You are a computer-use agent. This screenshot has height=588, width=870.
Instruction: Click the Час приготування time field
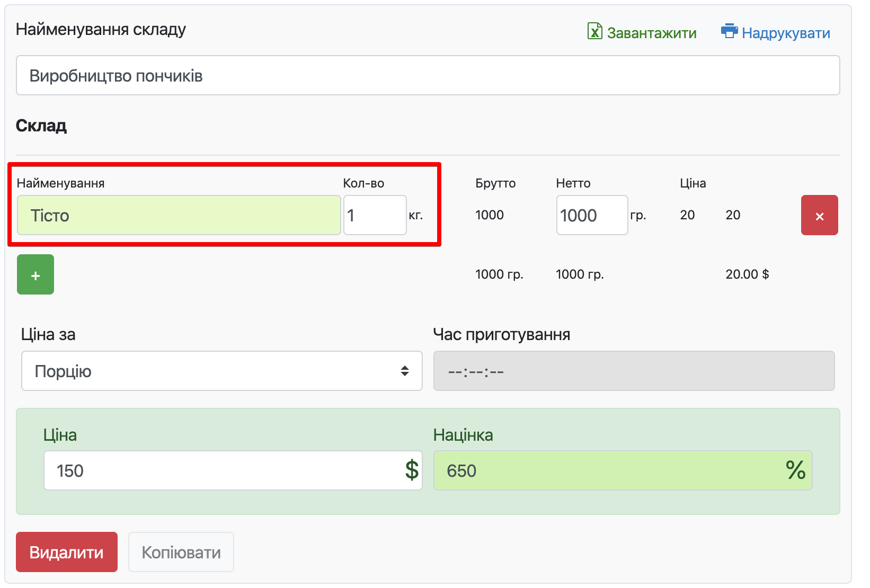(634, 371)
